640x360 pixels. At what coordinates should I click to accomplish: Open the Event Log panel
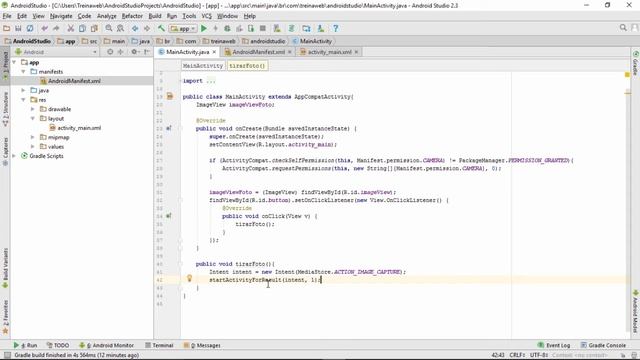pos(553,345)
